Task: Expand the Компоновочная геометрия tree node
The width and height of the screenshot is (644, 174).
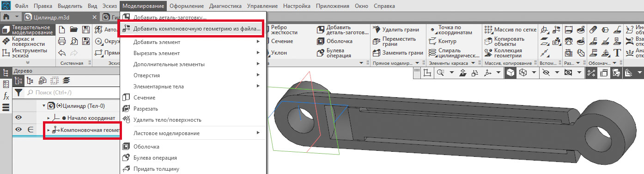Action: pyautogui.click(x=49, y=130)
